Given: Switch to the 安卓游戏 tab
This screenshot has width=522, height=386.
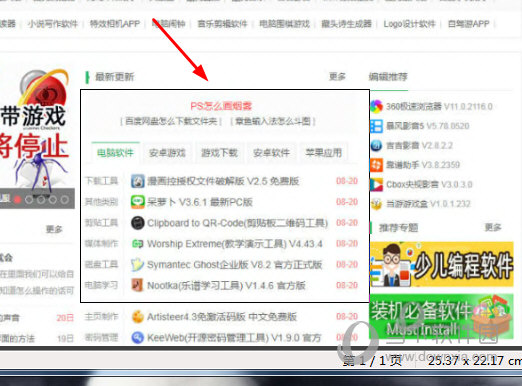Looking at the screenshot, I should 167,153.
